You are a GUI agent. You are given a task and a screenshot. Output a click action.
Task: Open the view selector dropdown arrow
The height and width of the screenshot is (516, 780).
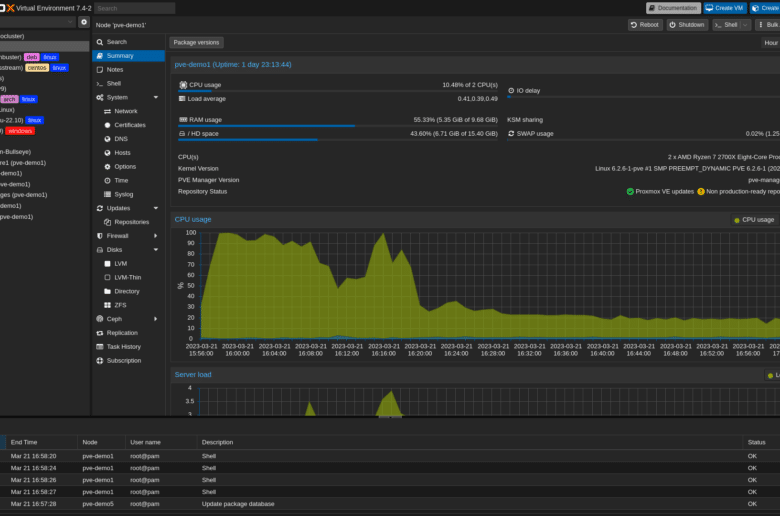(70, 22)
